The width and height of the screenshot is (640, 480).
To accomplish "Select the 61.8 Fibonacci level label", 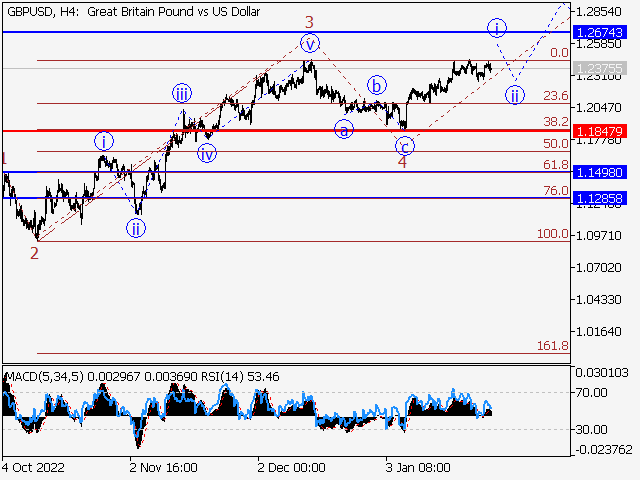I will click(x=555, y=164).
